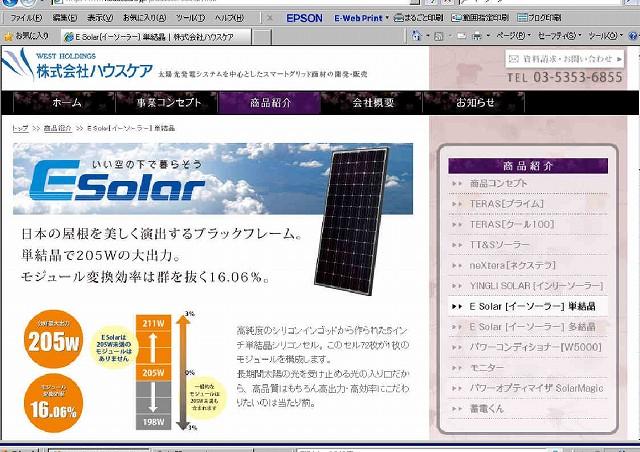Image resolution: width=640 pixels, height=452 pixels.
Task: Click the orange 205W output circle
Action: 53,339
